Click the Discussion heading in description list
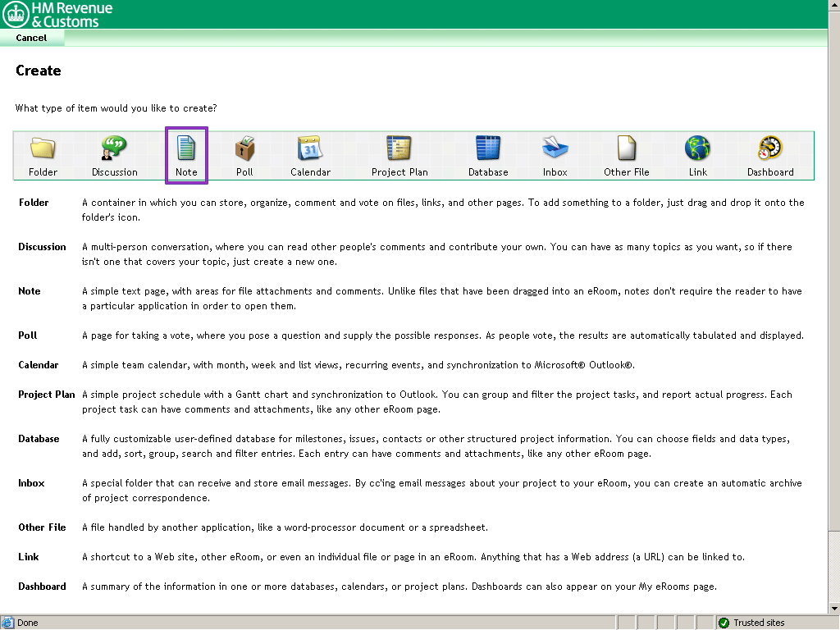The image size is (840, 630). (x=42, y=247)
